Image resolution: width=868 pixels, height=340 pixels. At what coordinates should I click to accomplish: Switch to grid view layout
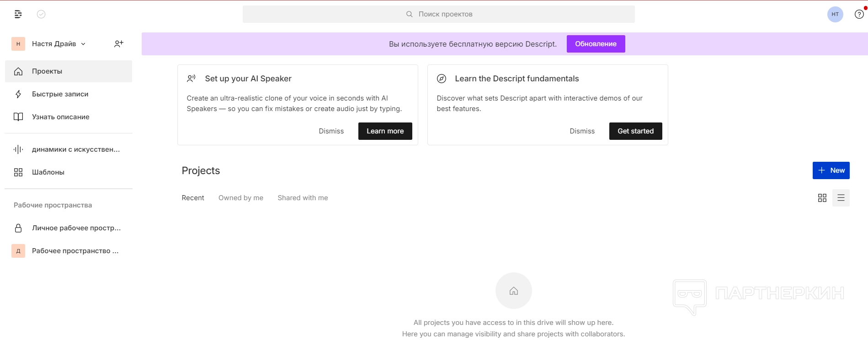822,198
